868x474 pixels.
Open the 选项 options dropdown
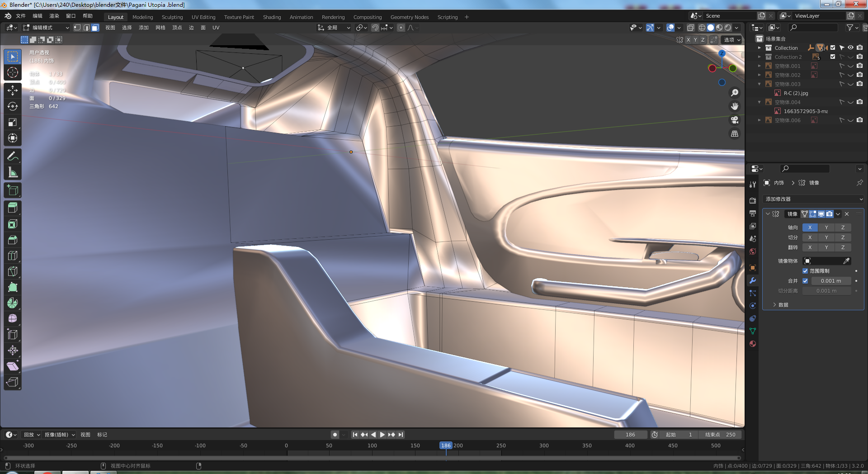(x=732, y=40)
